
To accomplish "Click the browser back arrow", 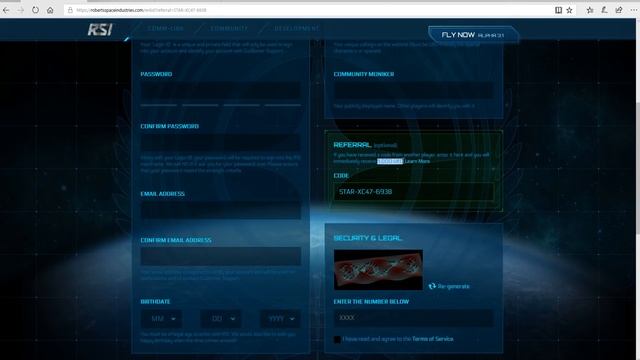I will [6, 10].
